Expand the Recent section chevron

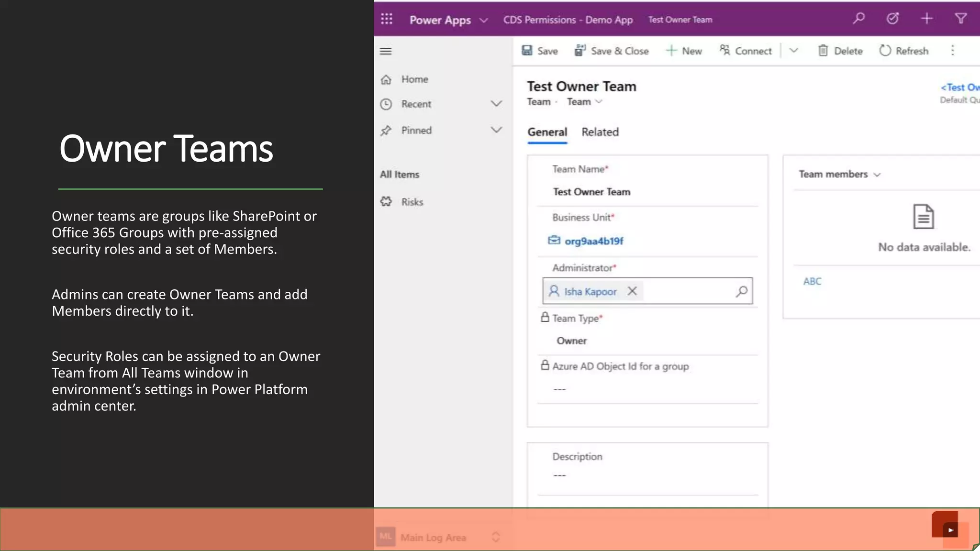(496, 103)
